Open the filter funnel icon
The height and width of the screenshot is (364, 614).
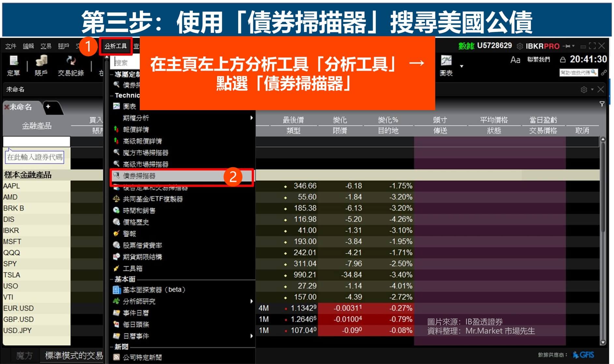tap(602, 104)
